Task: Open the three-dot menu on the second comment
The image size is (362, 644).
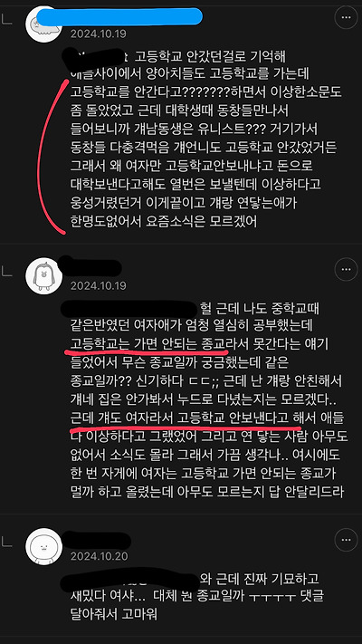Action: (x=346, y=269)
